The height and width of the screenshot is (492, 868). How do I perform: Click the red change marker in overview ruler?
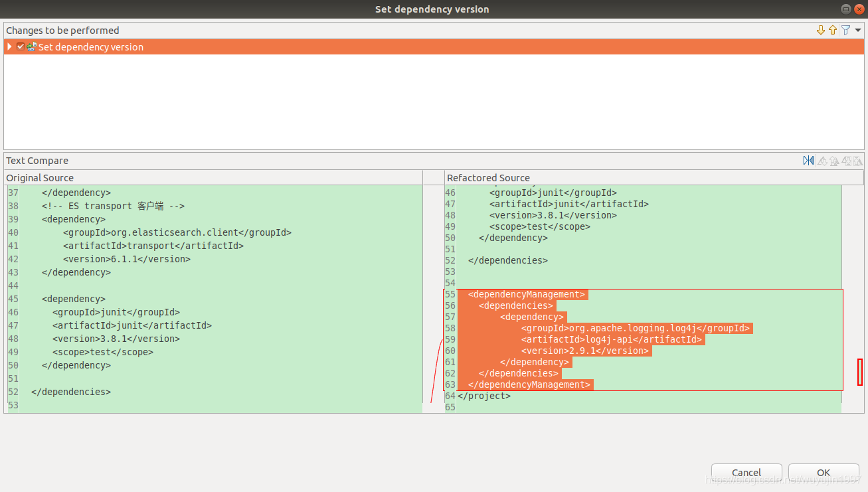pyautogui.click(x=860, y=373)
